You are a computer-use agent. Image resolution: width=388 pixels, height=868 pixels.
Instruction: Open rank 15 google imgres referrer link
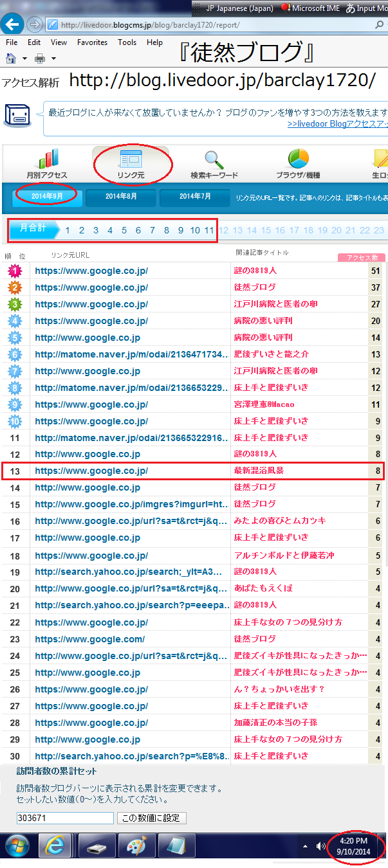[x=131, y=505]
